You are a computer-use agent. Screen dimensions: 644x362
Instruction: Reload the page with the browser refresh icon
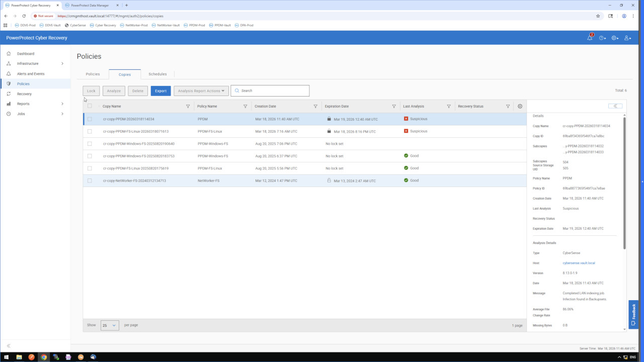24,16
